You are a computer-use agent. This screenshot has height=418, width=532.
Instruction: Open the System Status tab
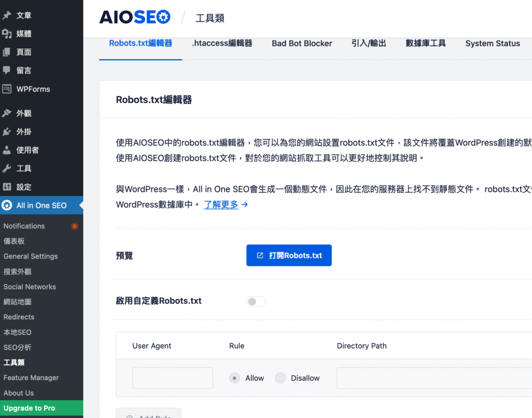click(493, 44)
